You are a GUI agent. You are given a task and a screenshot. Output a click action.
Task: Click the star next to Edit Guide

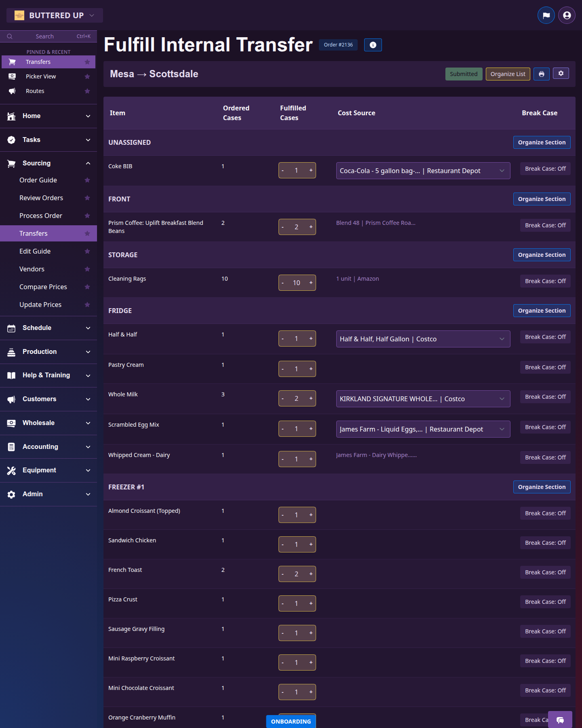[x=87, y=251]
